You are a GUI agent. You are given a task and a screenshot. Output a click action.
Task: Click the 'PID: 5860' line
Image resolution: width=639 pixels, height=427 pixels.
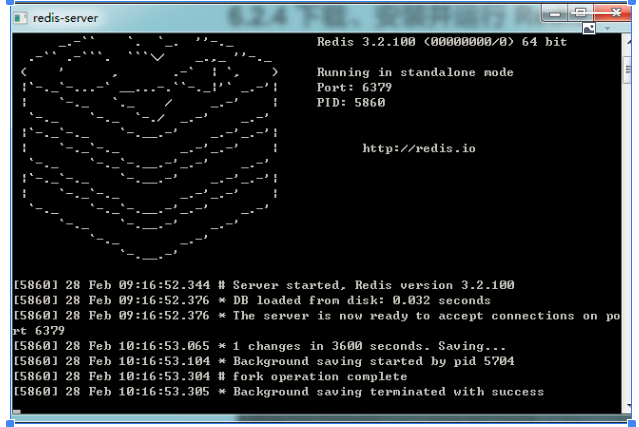[351, 103]
